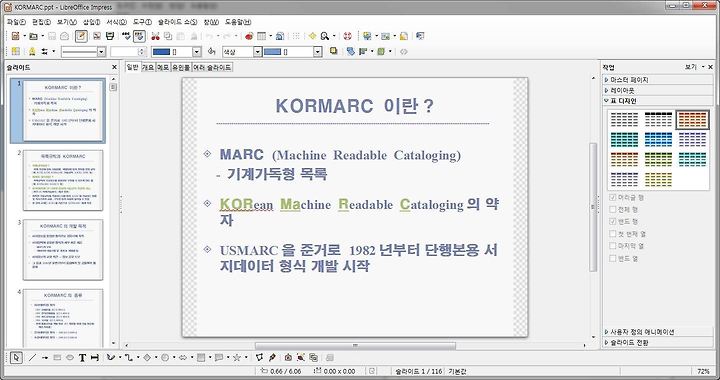720x380 pixels.
Task: Toggle the 마지막 열 checkbox
Action: pyautogui.click(x=613, y=246)
